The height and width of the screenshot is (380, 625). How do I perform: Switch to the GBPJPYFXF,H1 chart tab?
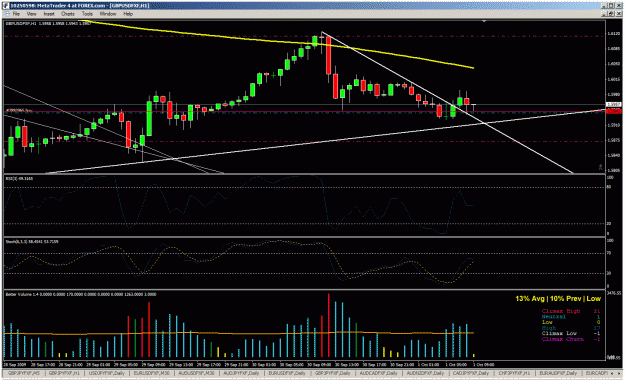pyautogui.click(x=64, y=373)
